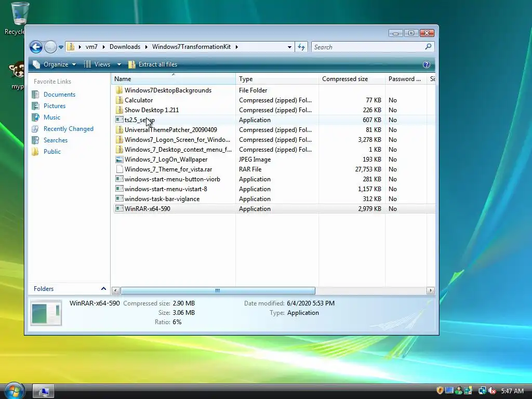Screen dimensions: 532x399
Task: Select Show Desktop 1.211 zip icon
Action: click(119, 110)
